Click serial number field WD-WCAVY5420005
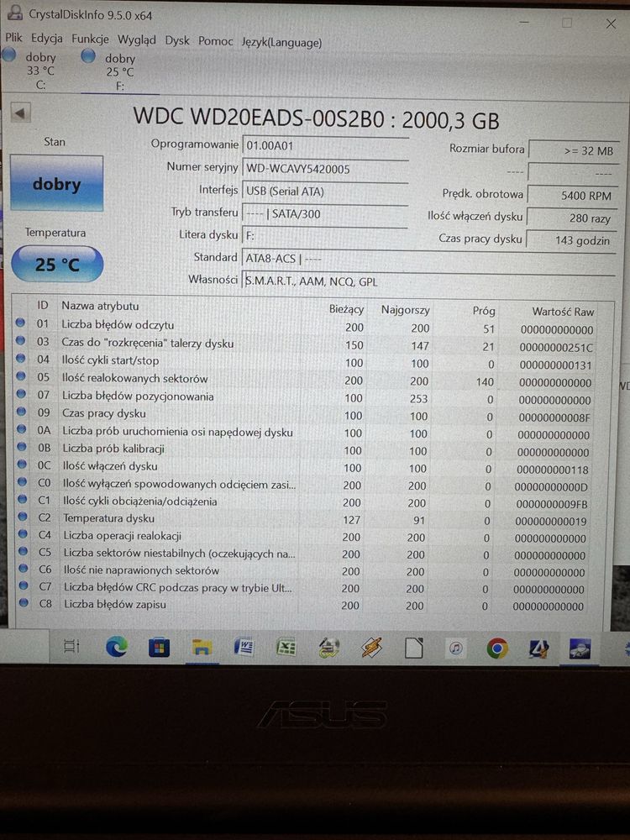630x840 pixels. (x=325, y=169)
